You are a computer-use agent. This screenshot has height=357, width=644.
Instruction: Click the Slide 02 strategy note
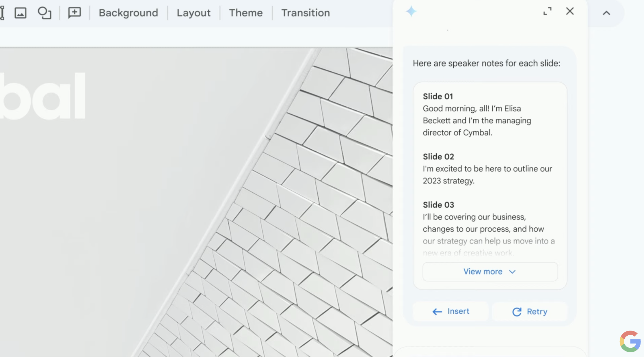pyautogui.click(x=487, y=174)
